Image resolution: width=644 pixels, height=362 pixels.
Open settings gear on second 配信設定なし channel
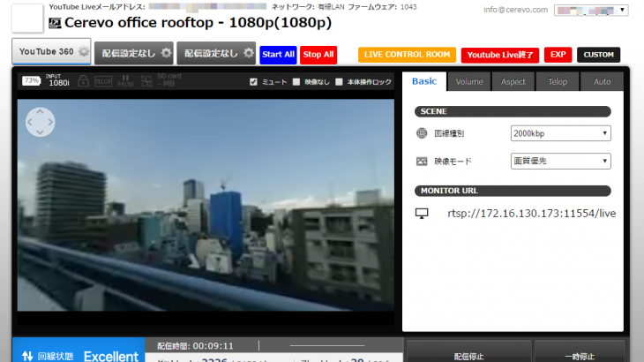point(249,53)
